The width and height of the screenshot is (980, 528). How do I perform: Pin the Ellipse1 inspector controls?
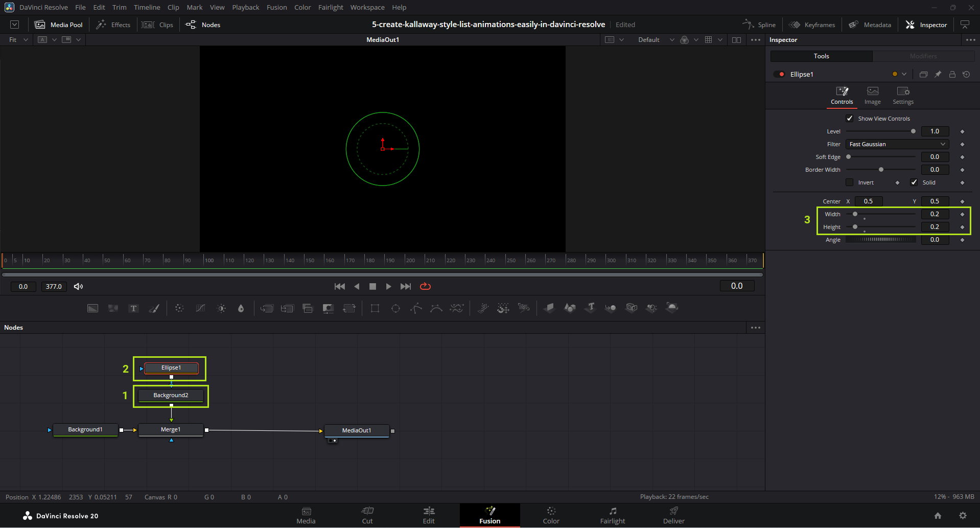click(938, 74)
